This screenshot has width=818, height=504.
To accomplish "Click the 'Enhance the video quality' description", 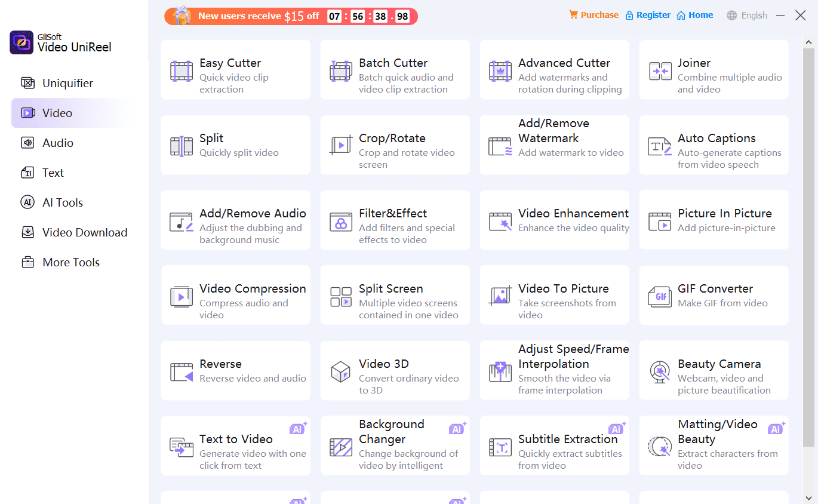I will coord(574,228).
